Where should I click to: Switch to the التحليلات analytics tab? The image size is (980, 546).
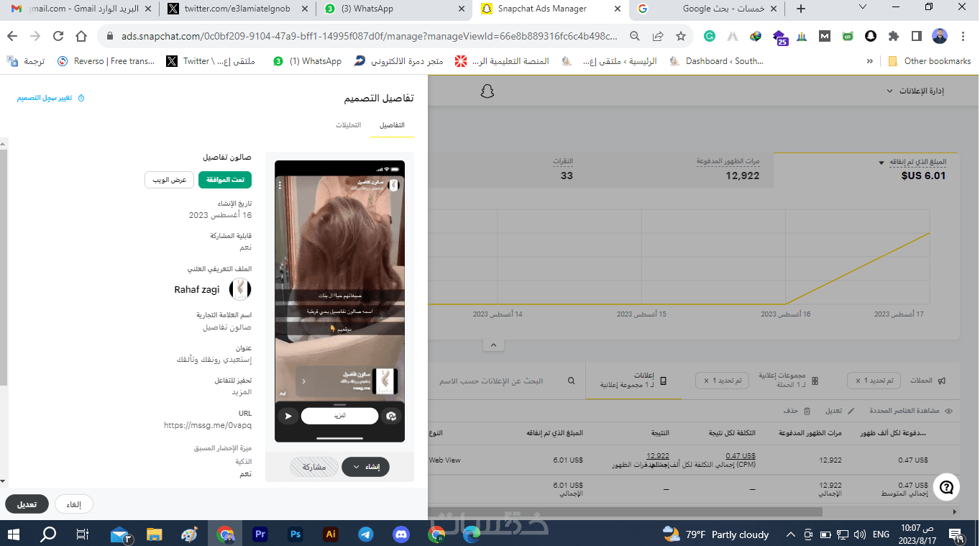[x=348, y=125]
